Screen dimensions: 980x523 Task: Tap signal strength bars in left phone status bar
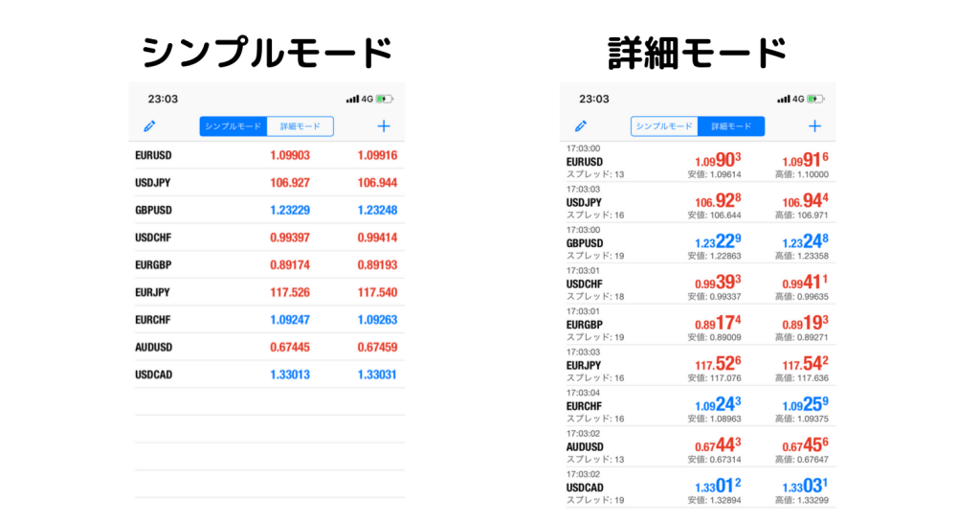click(x=351, y=99)
